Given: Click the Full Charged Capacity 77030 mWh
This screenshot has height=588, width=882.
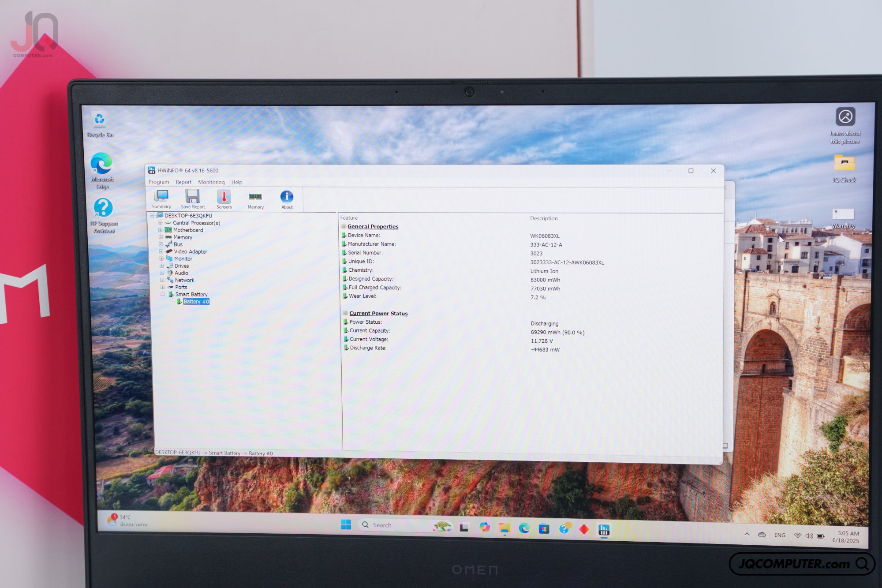Looking at the screenshot, I should click(x=545, y=289).
